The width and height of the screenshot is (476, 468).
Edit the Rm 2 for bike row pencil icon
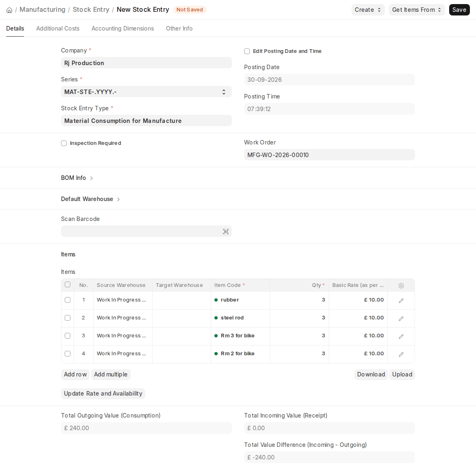click(x=401, y=354)
